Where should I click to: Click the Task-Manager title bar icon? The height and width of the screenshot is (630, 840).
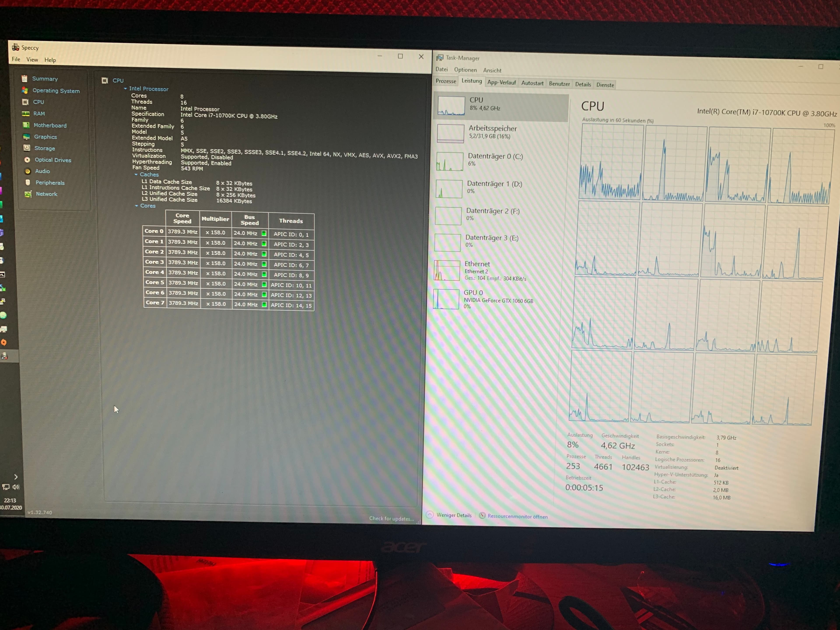coord(440,58)
